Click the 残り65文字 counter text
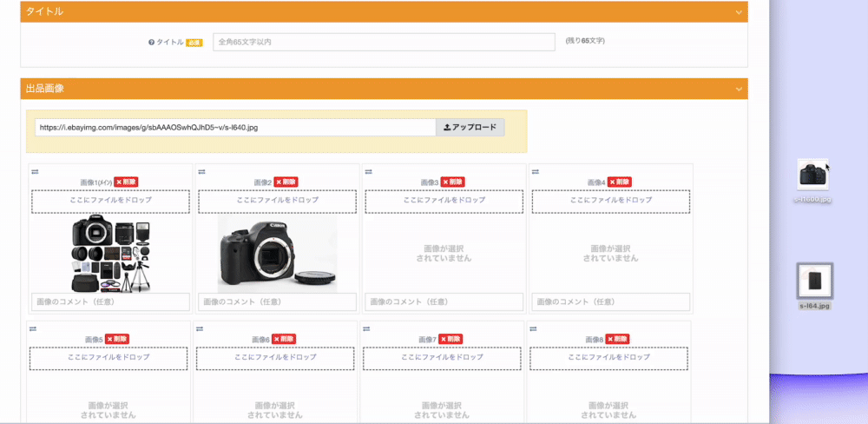Image resolution: width=868 pixels, height=424 pixels. 585,41
